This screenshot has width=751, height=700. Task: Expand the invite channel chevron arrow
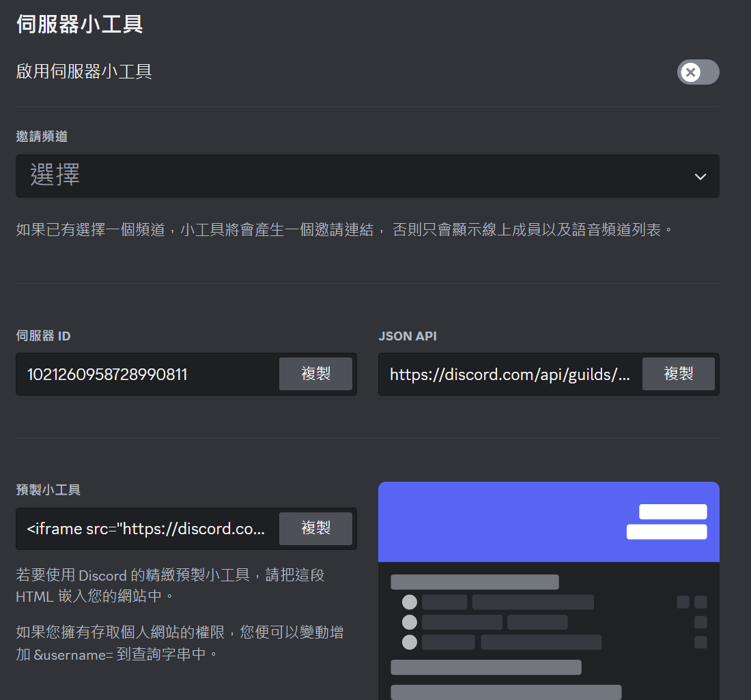(x=700, y=177)
